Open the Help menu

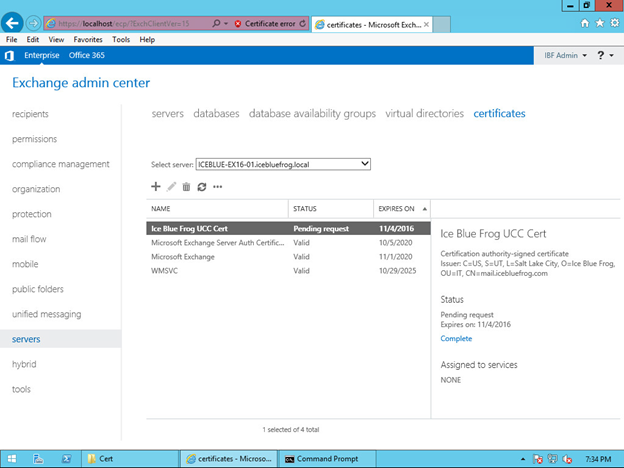click(147, 39)
